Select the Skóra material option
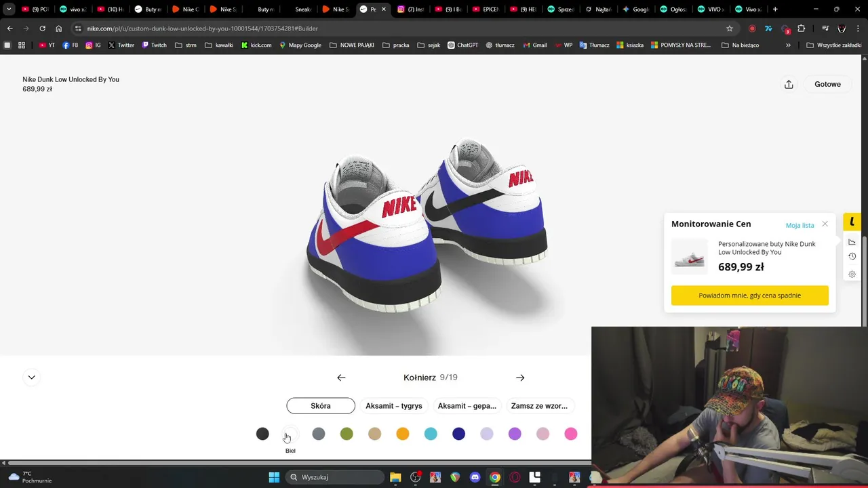Viewport: 868px width, 488px height. pyautogui.click(x=321, y=406)
